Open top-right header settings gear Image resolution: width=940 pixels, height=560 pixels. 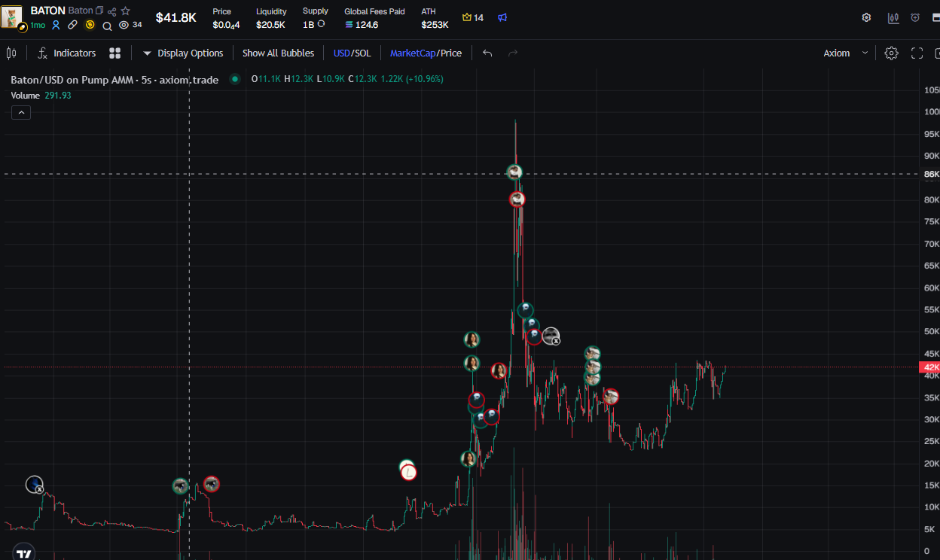(866, 17)
